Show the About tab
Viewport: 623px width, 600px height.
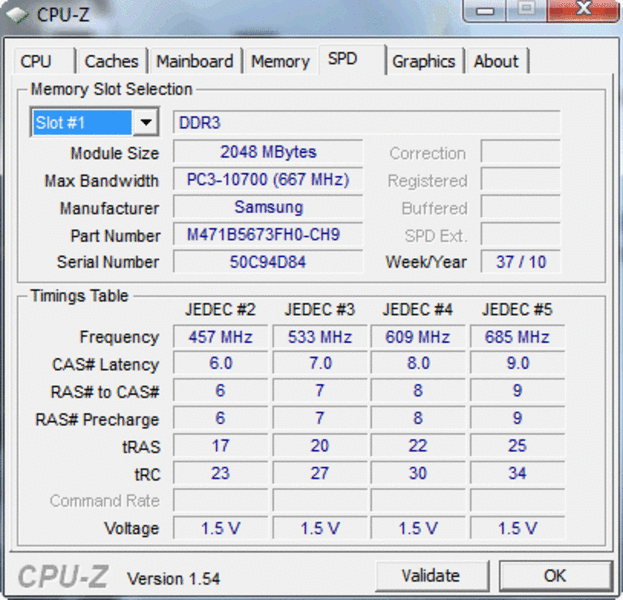click(497, 61)
